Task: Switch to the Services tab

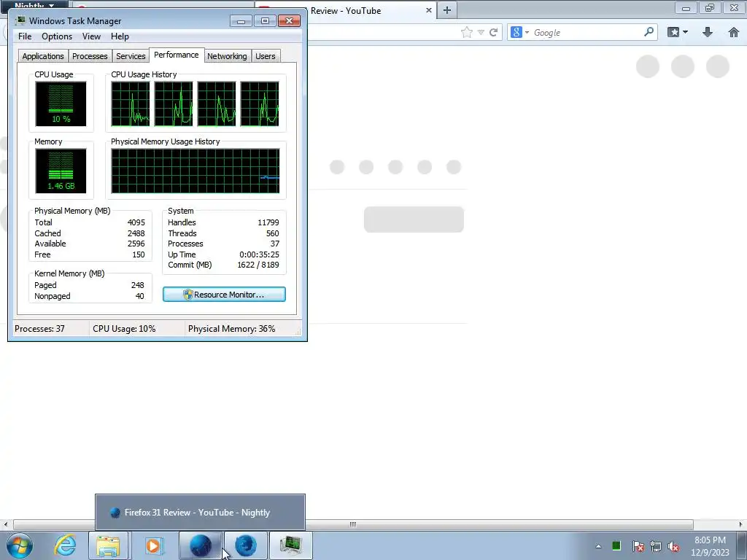Action: pos(131,56)
